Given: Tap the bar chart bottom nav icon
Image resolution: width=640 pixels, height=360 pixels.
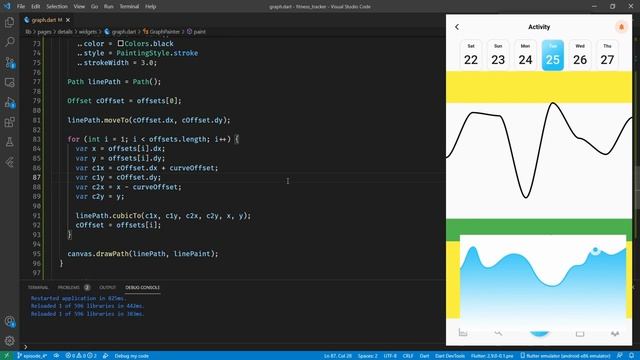Looking at the screenshot, I should [x=462, y=333].
